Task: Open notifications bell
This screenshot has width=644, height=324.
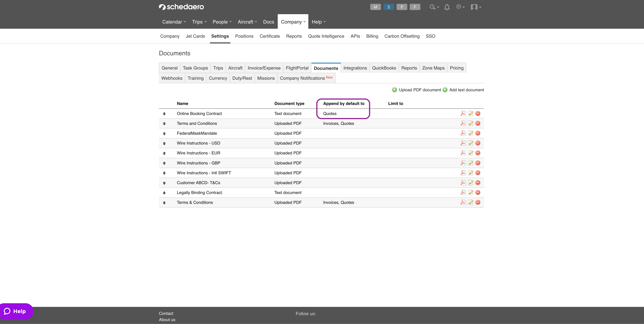Action: tap(447, 7)
